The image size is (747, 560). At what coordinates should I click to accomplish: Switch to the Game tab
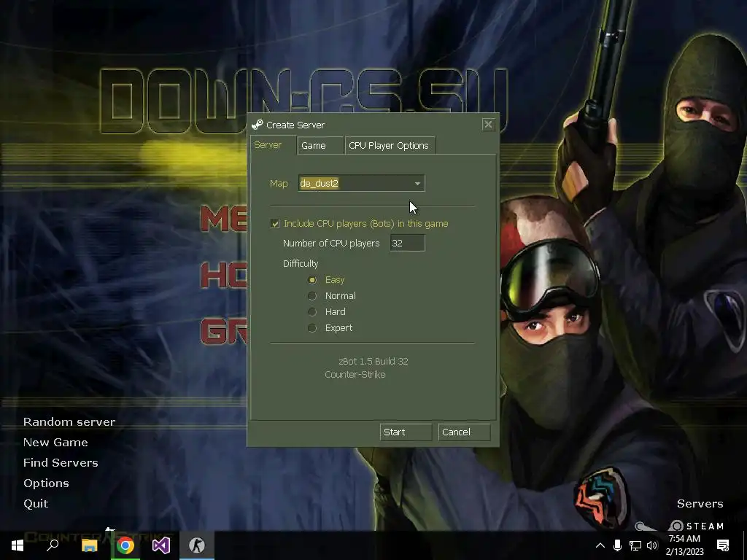(320, 145)
